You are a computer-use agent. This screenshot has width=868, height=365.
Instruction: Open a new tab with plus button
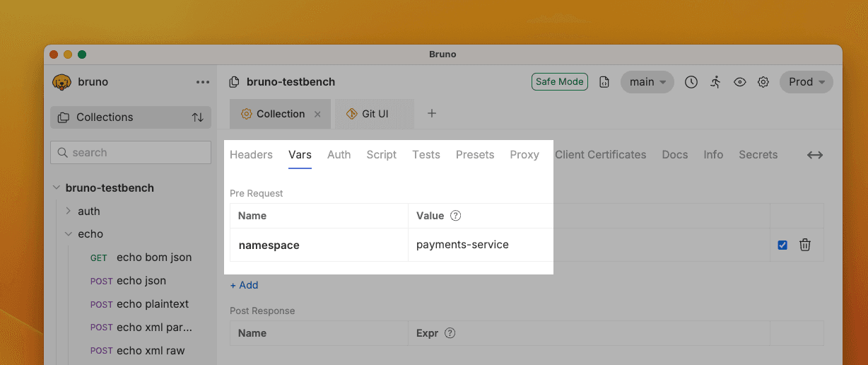click(432, 114)
